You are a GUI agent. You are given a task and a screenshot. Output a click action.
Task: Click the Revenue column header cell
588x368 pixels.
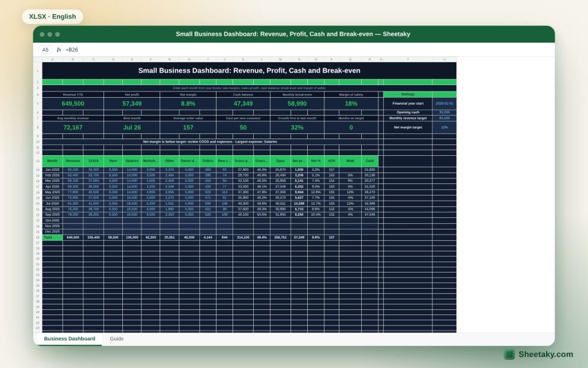pos(73,161)
